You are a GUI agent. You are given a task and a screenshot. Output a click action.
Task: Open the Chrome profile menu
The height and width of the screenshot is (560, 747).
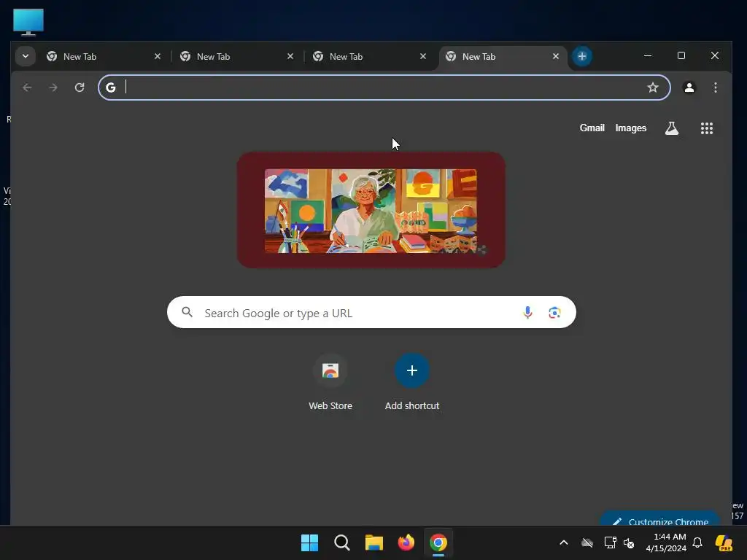tap(689, 87)
